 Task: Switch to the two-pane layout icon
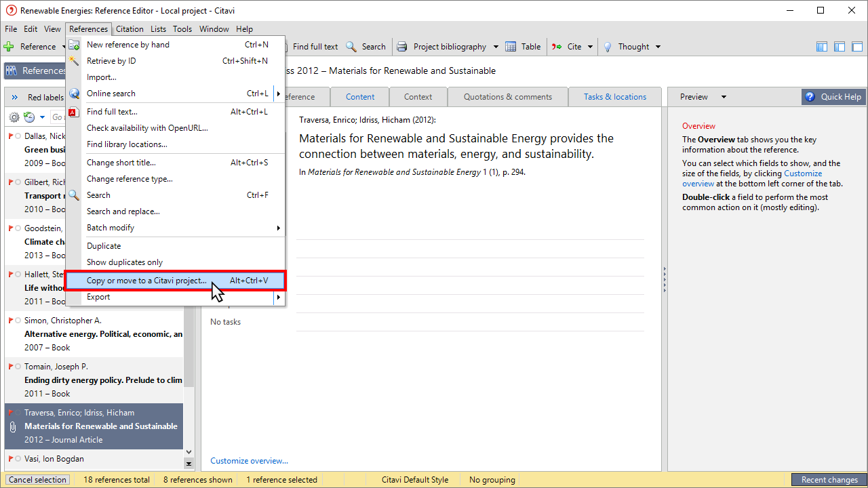(x=840, y=47)
